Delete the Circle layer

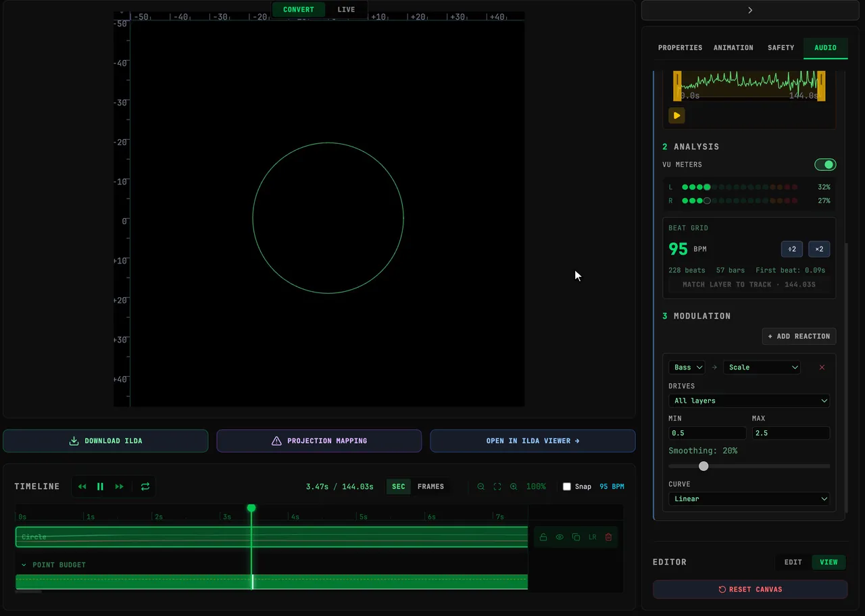(609, 537)
